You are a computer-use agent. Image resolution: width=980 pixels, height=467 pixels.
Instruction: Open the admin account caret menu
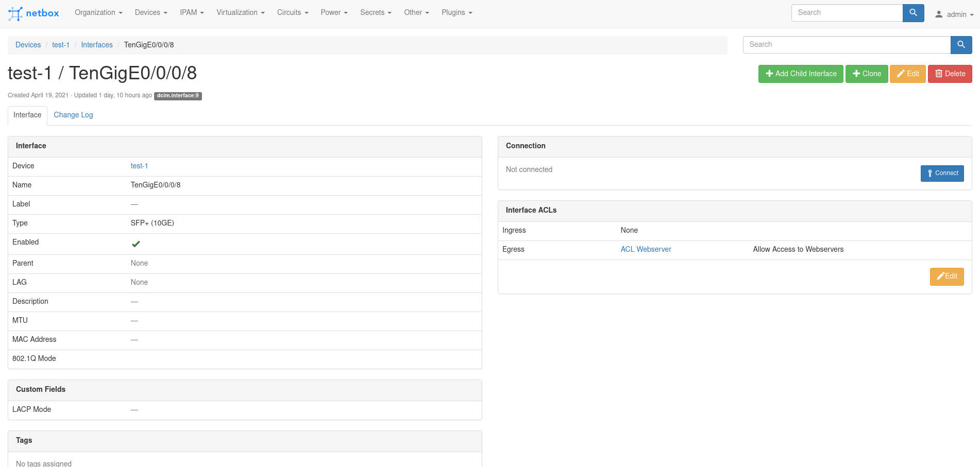[972, 15]
